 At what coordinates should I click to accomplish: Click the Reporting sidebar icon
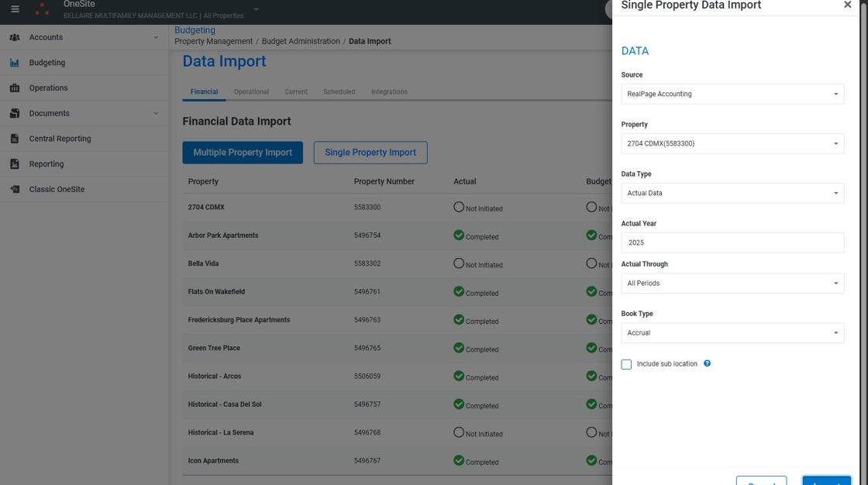pos(15,164)
